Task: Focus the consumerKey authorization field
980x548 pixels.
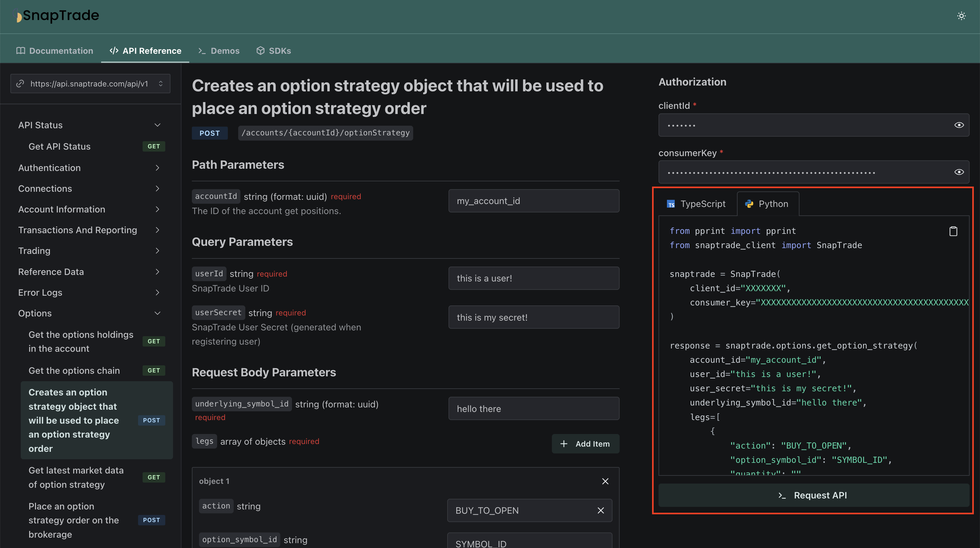Action: 813,172
